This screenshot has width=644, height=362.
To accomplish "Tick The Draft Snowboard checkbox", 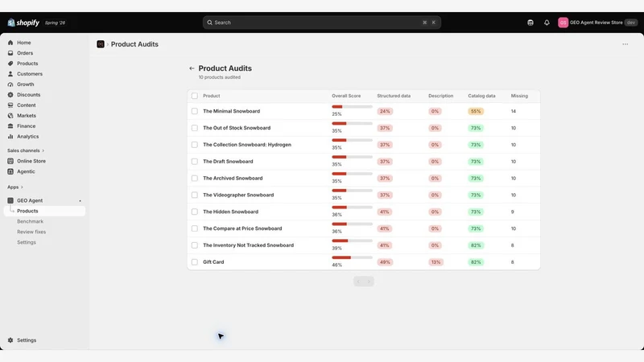I will coord(195,162).
